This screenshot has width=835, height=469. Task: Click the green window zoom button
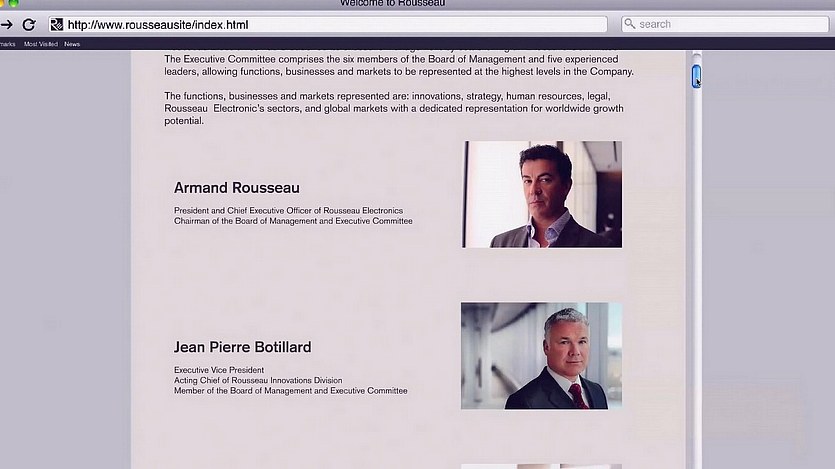[x=14, y=3]
